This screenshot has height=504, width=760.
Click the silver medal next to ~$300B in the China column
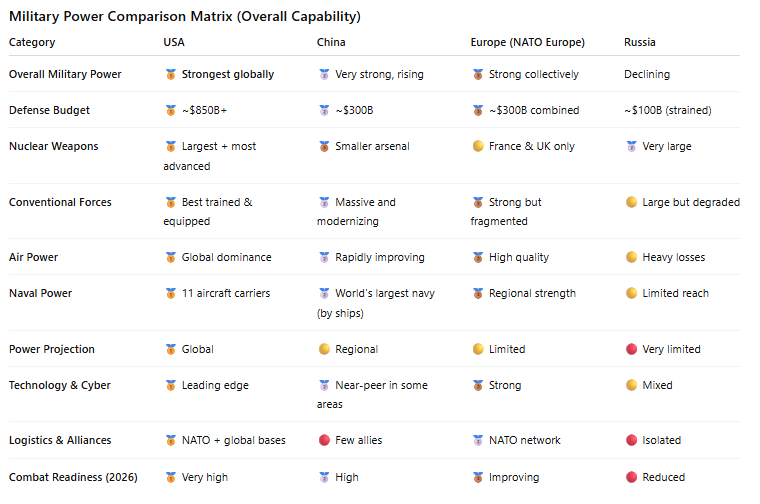tap(324, 110)
